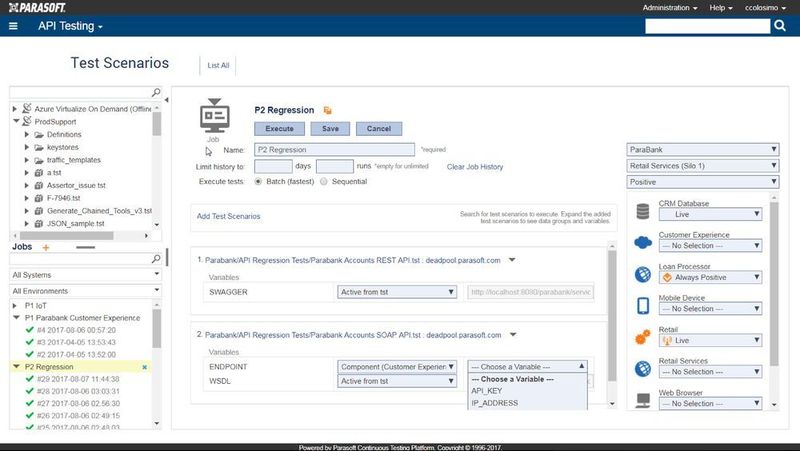This screenshot has height=451, width=800.
Task: Collapse P1 Parabank Customer Experience node
Action: click(16, 317)
